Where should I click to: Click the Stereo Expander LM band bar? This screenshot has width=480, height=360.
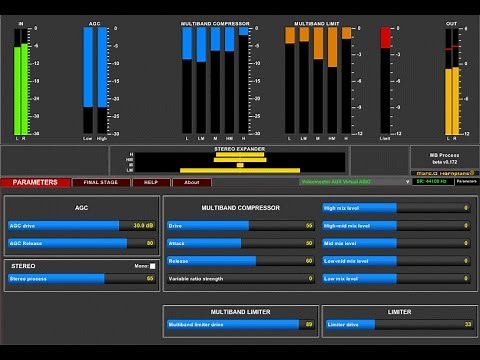pos(240,170)
